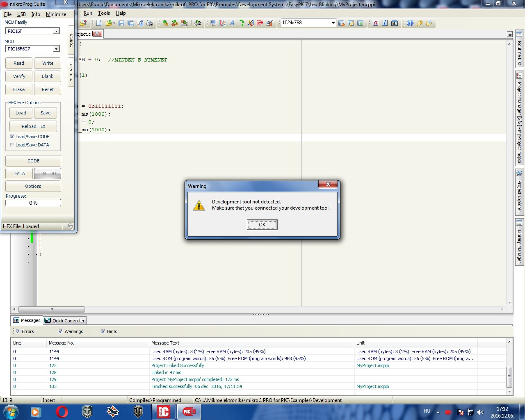Click the blue italic 'I' toolbar icon
This screenshot has height=420, width=525.
385,23
